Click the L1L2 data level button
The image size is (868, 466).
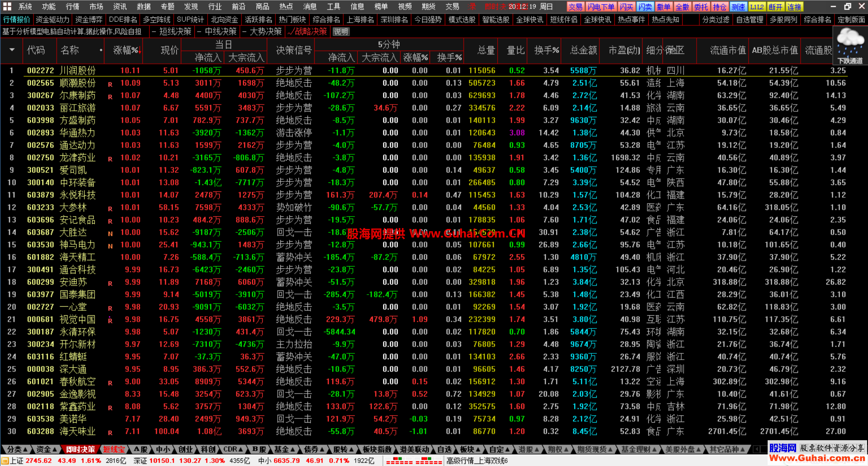(x=757, y=7)
